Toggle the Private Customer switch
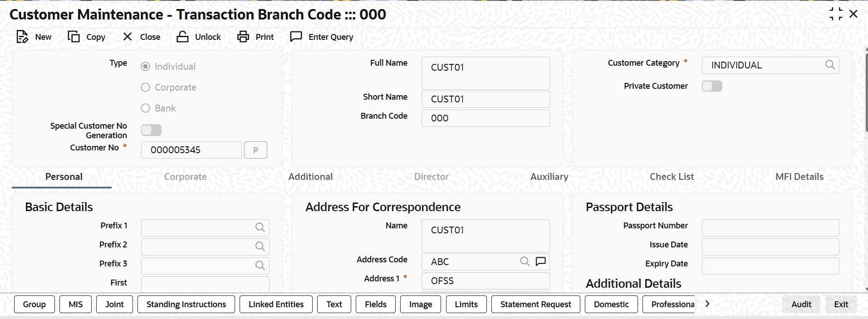This screenshot has height=319, width=868. 712,86
